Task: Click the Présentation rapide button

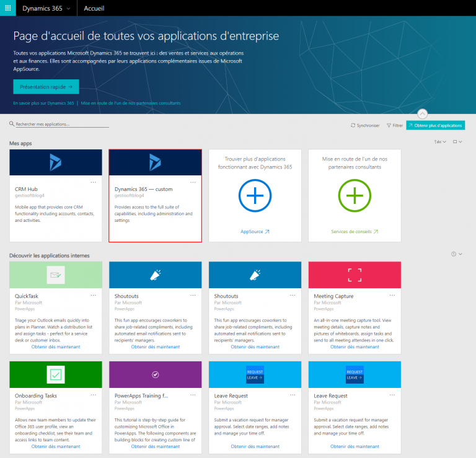Action: click(46, 87)
